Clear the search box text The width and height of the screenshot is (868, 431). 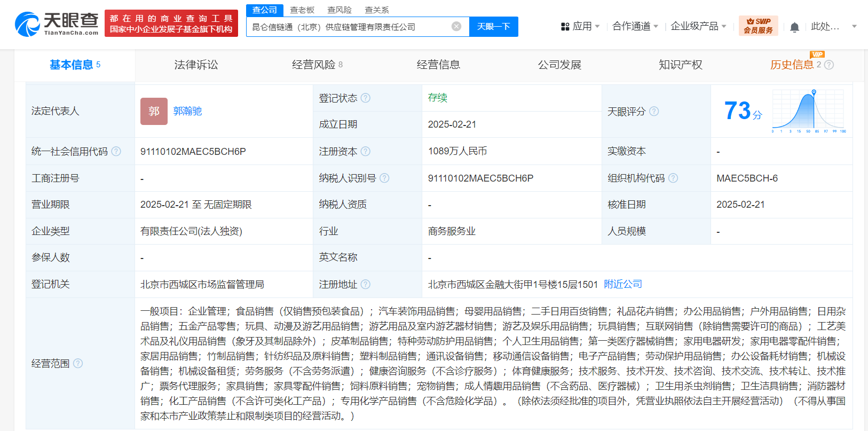(456, 27)
